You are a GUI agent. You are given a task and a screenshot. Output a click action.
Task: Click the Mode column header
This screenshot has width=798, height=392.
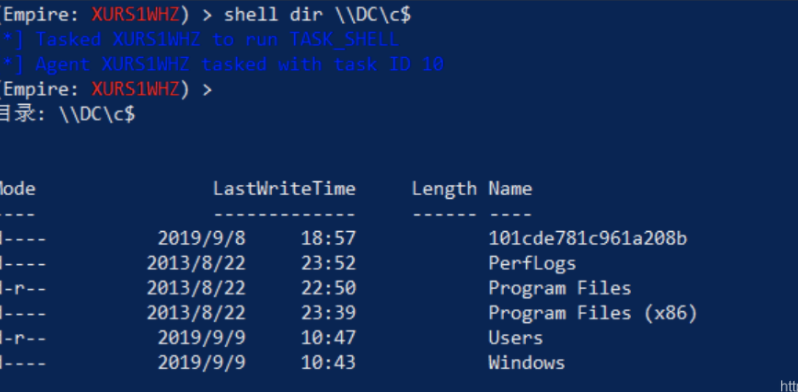coord(17,189)
